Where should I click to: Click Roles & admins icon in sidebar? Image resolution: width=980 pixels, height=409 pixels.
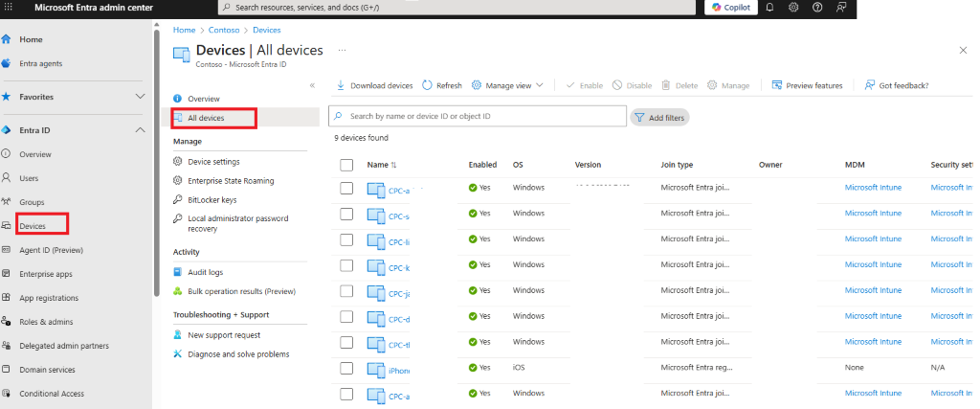(x=7, y=322)
